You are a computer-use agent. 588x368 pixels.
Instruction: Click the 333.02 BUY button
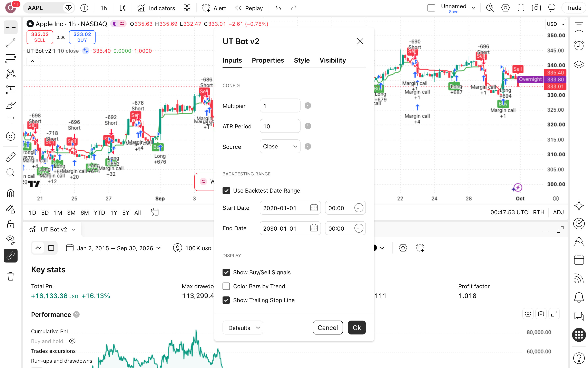(82, 37)
